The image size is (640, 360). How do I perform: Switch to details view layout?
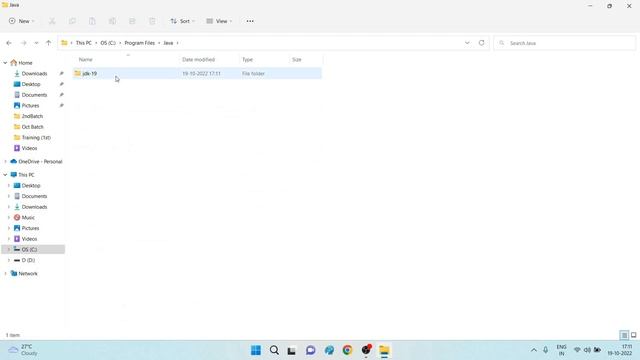click(x=624, y=335)
